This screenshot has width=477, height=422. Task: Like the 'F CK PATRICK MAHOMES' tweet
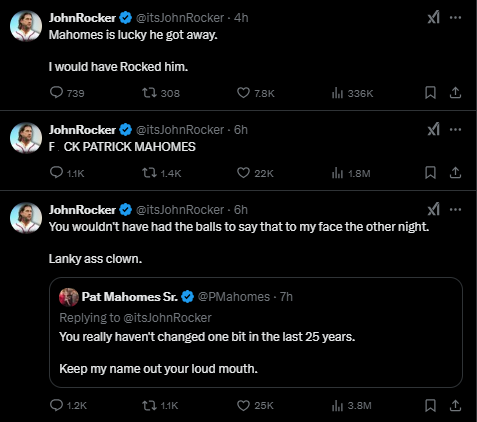[255, 173]
